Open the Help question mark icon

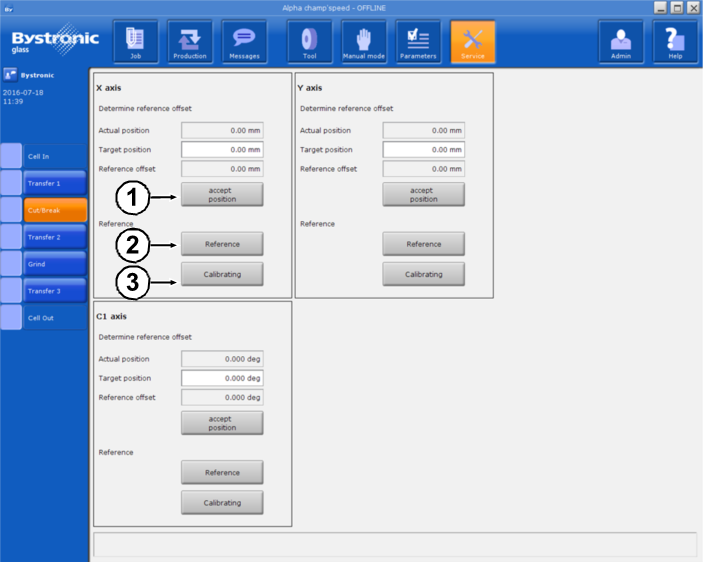pyautogui.click(x=675, y=41)
